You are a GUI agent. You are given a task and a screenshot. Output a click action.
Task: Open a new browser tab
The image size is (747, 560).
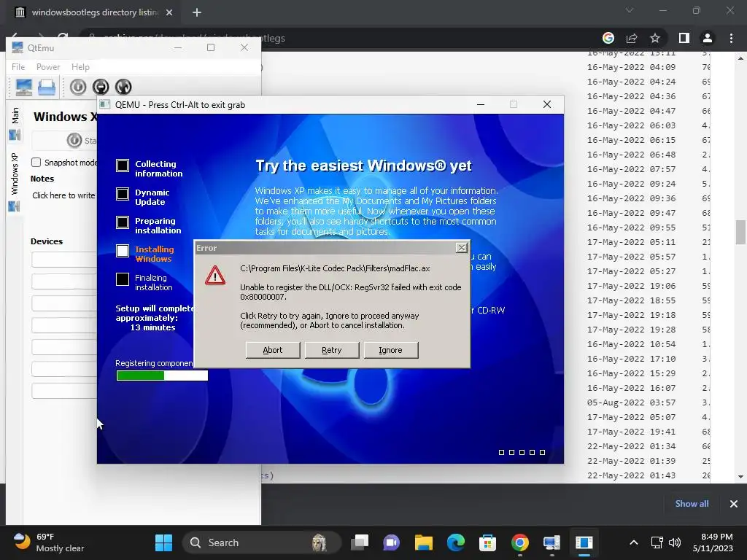point(197,13)
